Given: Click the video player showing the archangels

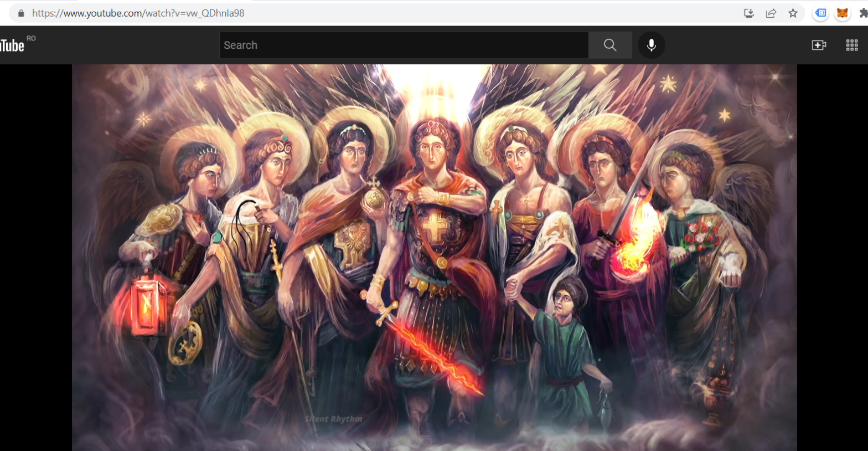Looking at the screenshot, I should coord(435,258).
